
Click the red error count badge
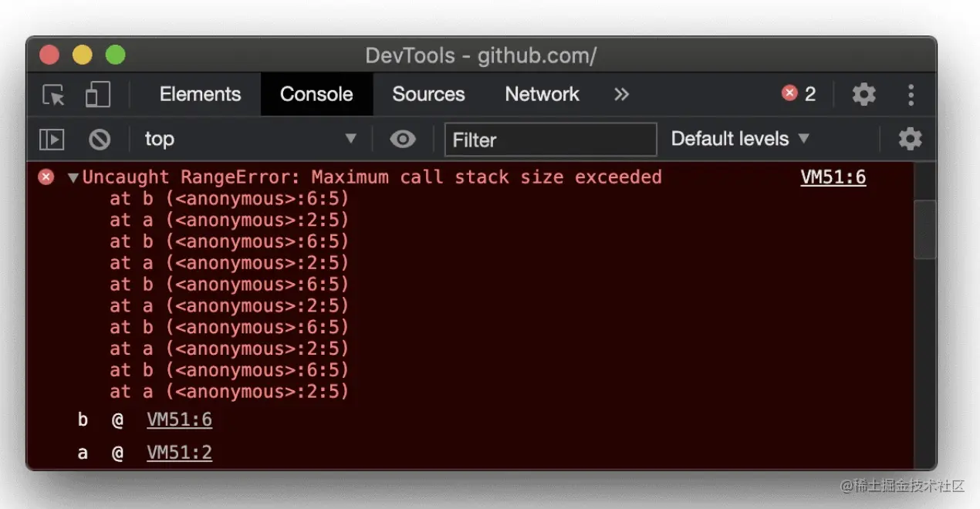(799, 94)
